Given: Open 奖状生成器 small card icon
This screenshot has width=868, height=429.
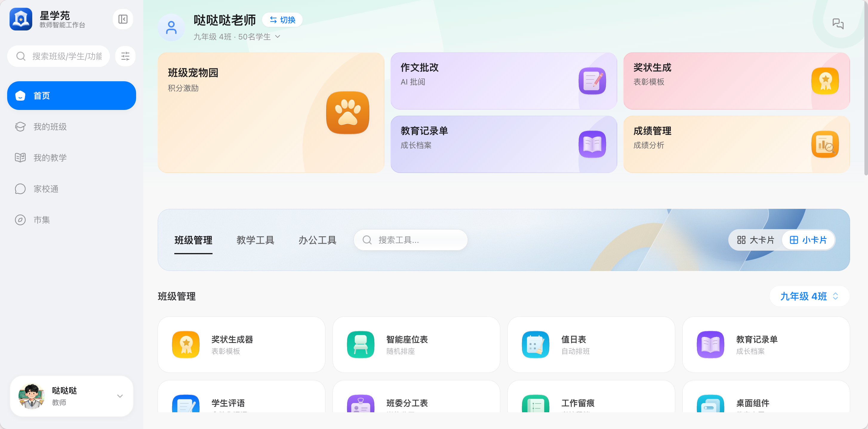Looking at the screenshot, I should click(186, 344).
